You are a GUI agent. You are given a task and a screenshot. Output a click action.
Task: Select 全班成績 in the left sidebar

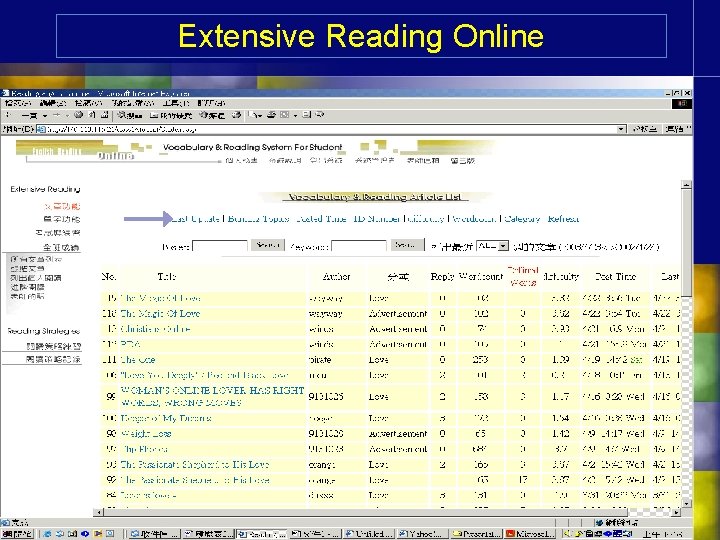click(x=62, y=248)
